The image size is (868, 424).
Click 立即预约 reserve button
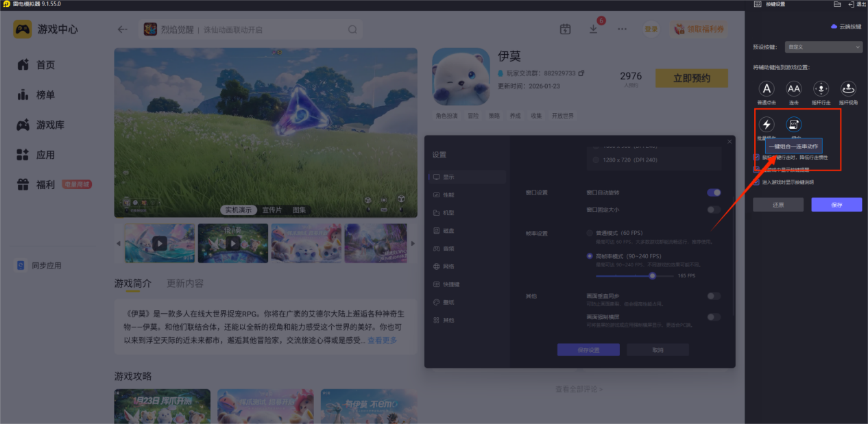click(691, 78)
